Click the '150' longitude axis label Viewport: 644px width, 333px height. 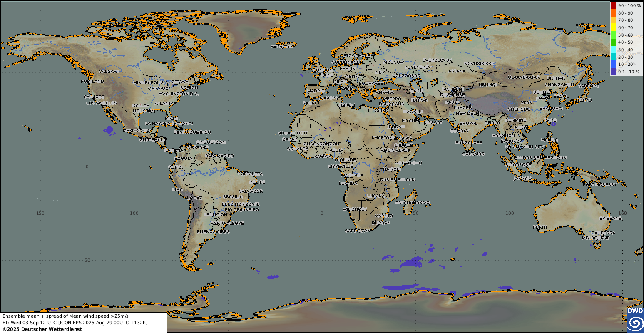40,213
